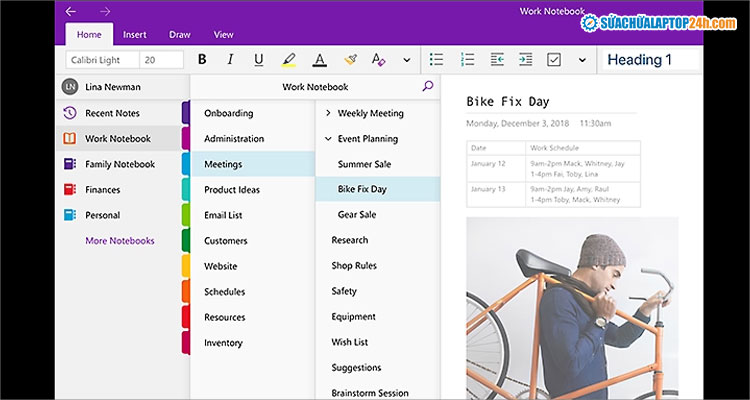750x400 pixels.
Task: Switch to the Home tab
Action: pyautogui.click(x=89, y=34)
